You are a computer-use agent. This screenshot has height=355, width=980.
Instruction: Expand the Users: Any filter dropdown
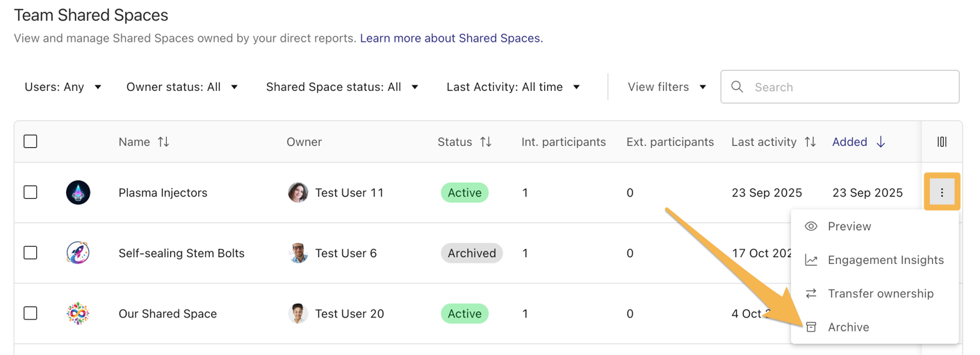[63, 87]
